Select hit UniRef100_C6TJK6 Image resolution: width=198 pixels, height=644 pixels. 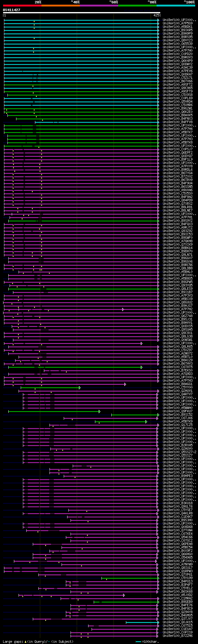[x=178, y=418]
